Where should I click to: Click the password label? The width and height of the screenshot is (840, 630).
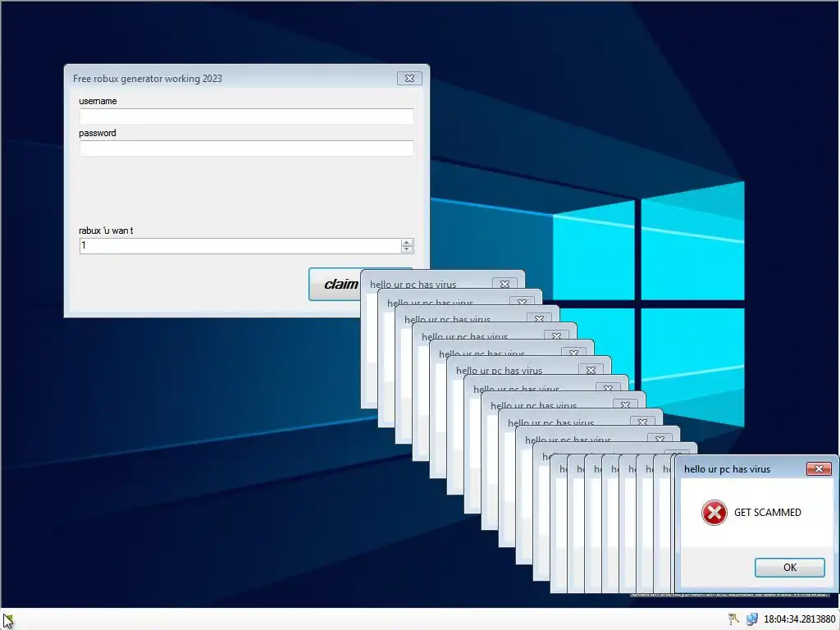97,133
